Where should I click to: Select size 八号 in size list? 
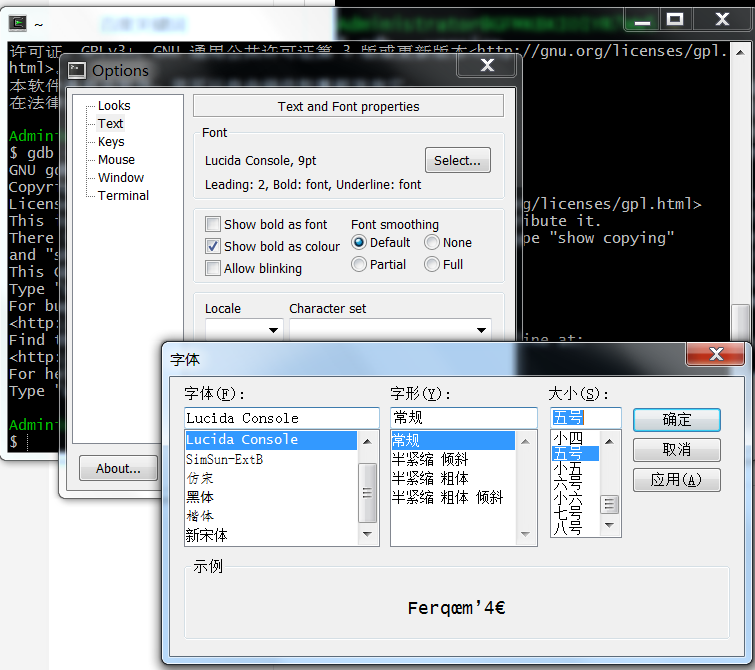pyautogui.click(x=575, y=528)
